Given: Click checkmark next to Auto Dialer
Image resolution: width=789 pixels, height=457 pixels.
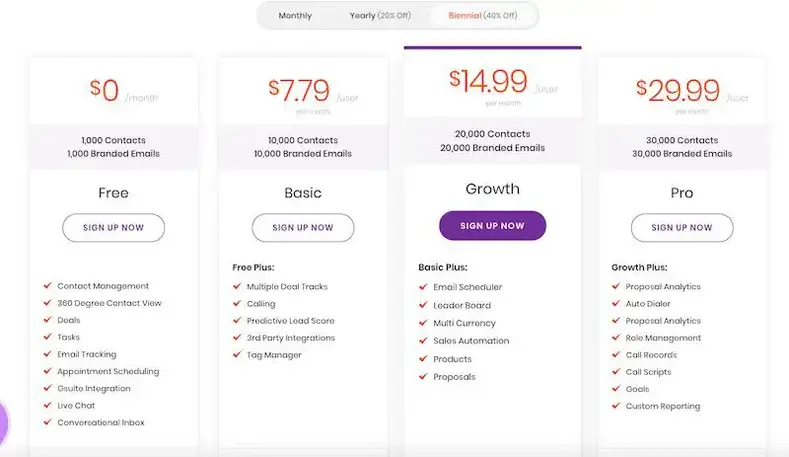Looking at the screenshot, I should (616, 303).
